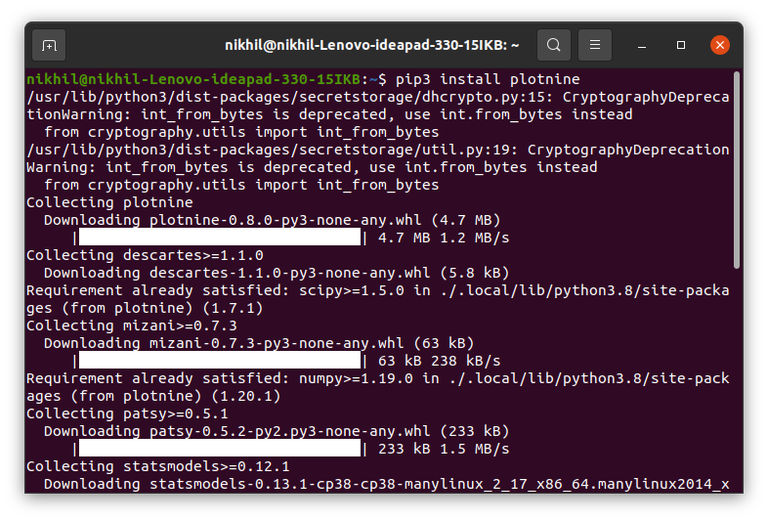768x521 pixels.
Task: Click the 'pip3 install plotnine' command text
Action: coord(488,79)
